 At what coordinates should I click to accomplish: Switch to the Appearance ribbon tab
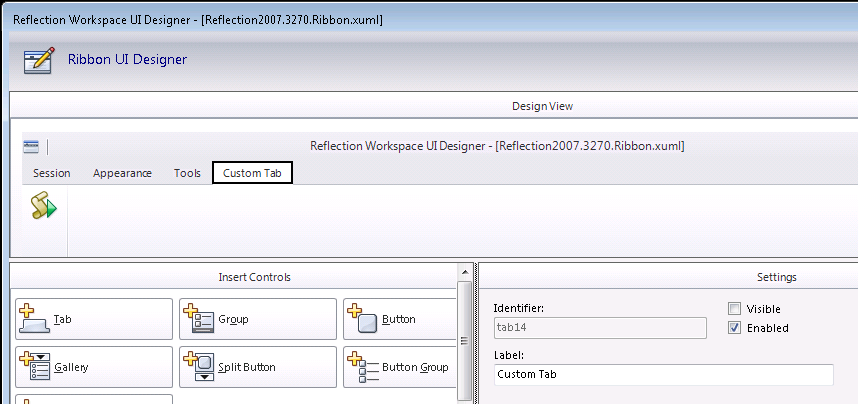tap(122, 173)
